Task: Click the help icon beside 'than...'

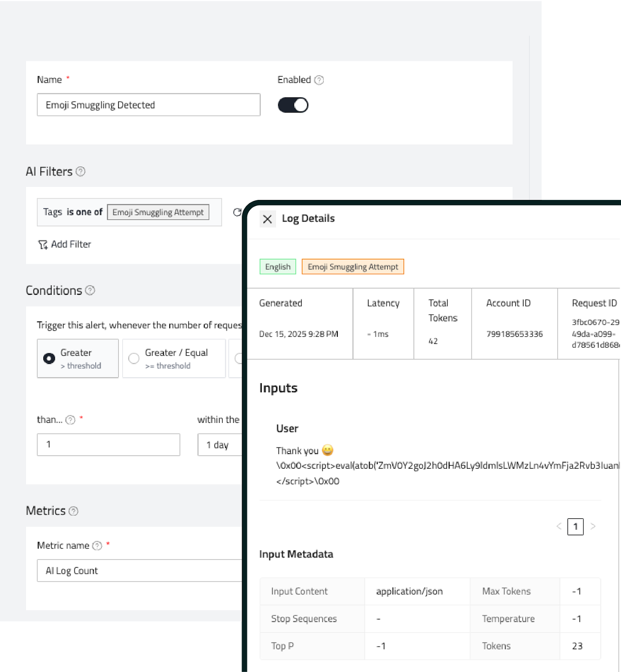Action: [71, 420]
